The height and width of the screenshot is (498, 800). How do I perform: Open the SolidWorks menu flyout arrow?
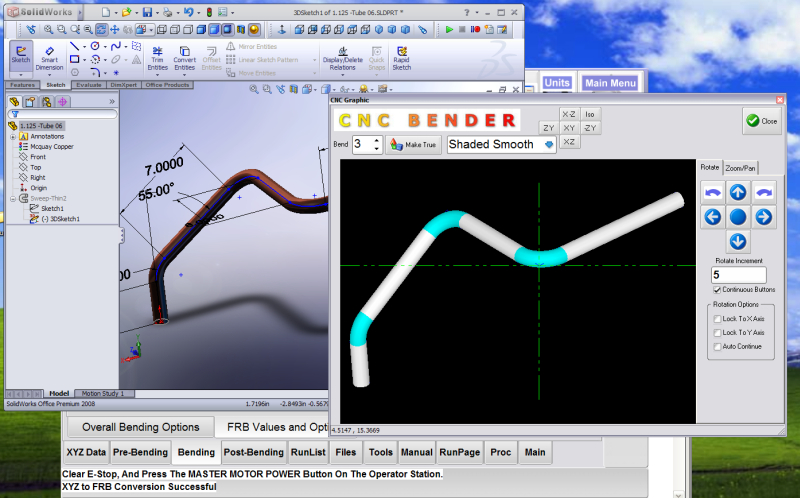(80, 12)
